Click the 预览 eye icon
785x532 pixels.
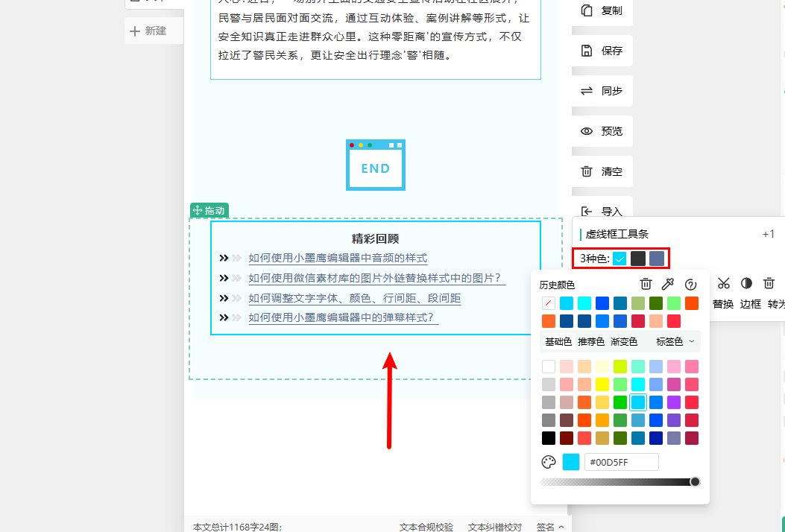coord(587,131)
